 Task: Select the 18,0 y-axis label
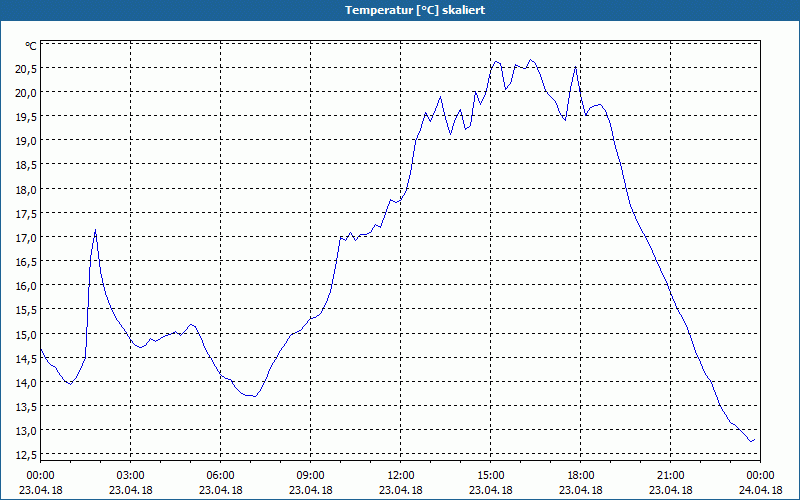26,191
